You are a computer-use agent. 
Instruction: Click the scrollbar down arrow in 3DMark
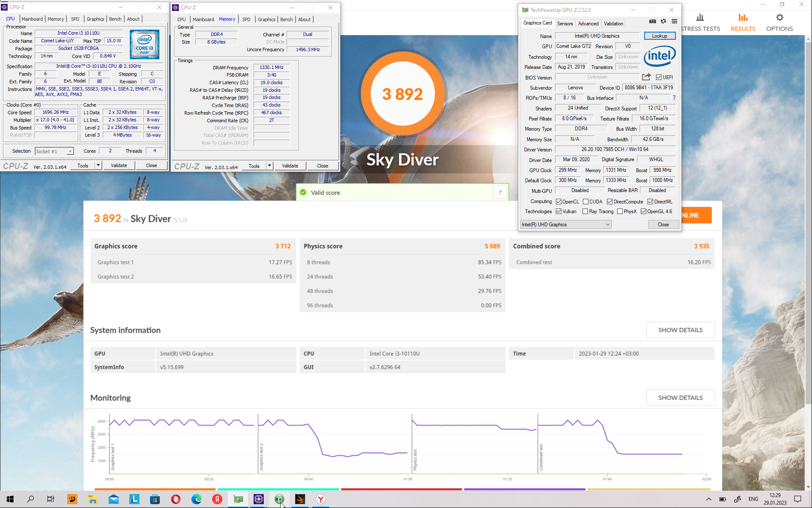808,487
